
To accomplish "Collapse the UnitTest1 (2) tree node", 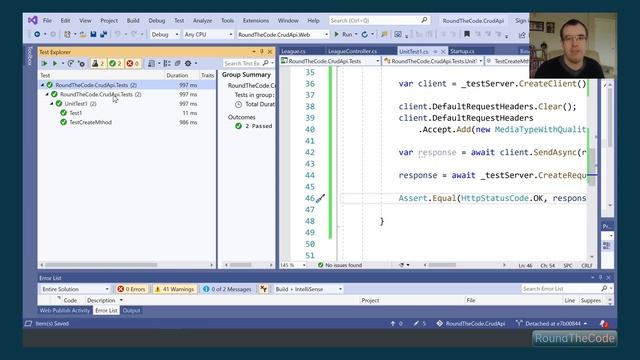I will click(x=52, y=104).
